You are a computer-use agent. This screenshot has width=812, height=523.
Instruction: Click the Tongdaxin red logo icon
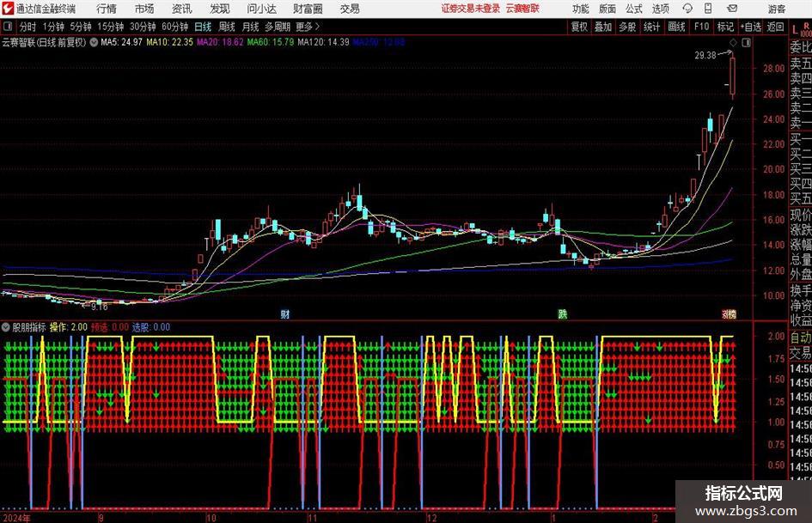point(7,9)
